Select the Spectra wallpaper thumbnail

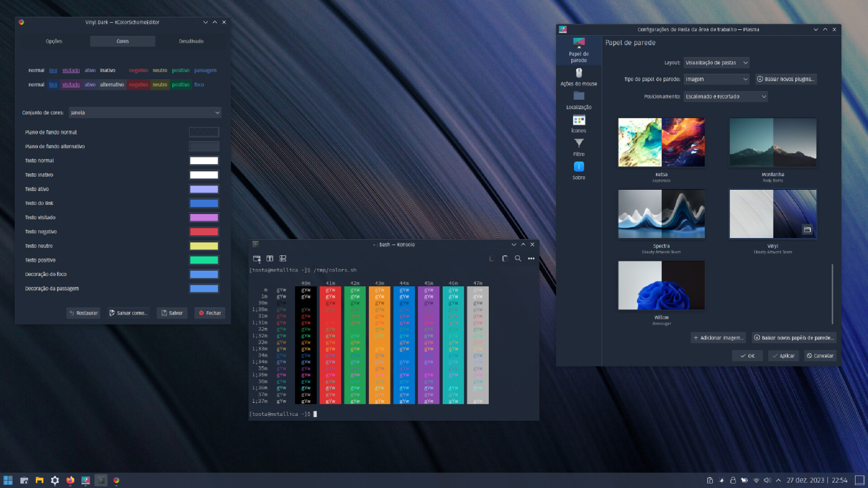coord(661,214)
